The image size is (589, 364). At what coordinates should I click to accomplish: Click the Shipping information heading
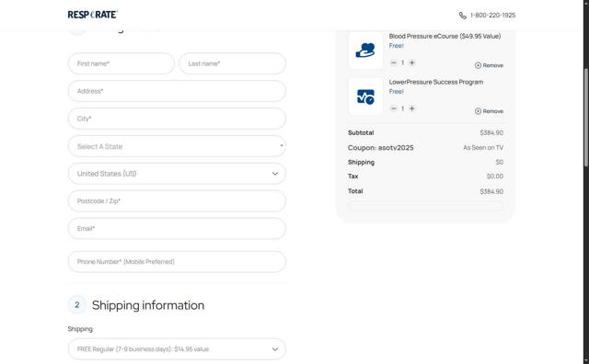pos(148,305)
